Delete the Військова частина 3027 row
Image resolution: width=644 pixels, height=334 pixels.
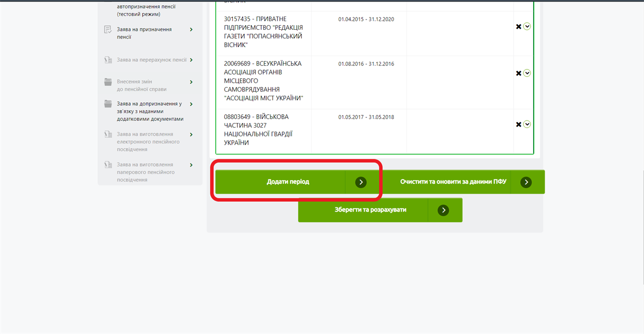click(518, 124)
